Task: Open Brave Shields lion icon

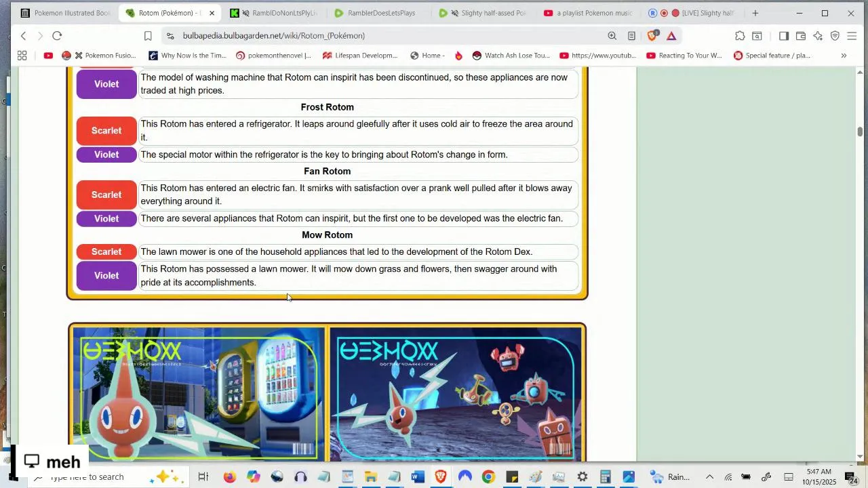Action: pyautogui.click(x=652, y=36)
